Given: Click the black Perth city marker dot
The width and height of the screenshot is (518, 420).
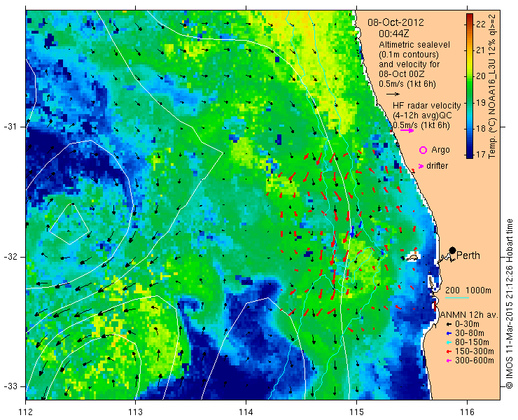Looking at the screenshot, I should pyautogui.click(x=453, y=251).
